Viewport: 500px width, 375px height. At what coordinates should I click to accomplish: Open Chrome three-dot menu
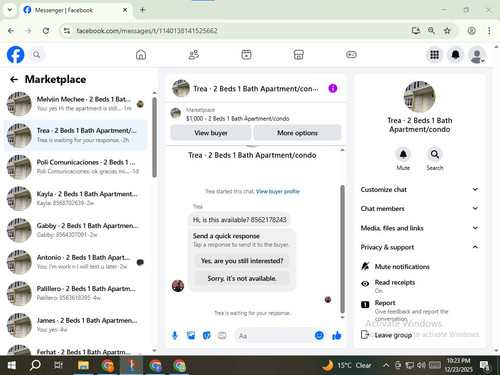pos(489,31)
